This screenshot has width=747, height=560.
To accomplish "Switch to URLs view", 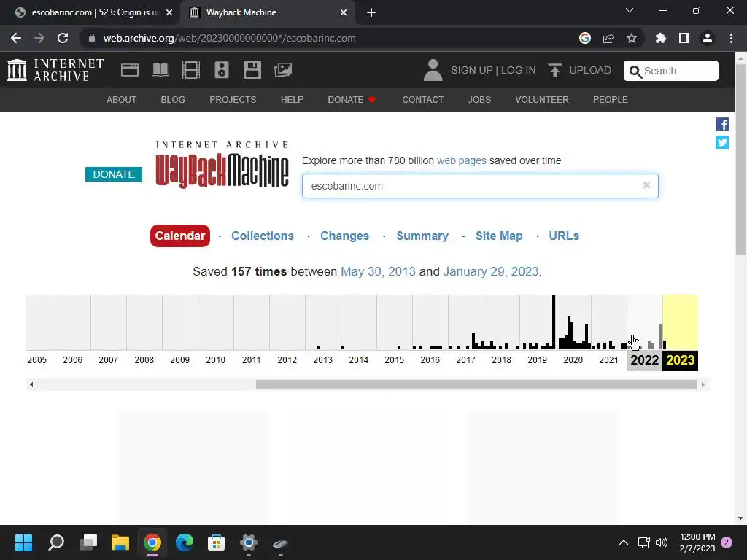I will (564, 236).
